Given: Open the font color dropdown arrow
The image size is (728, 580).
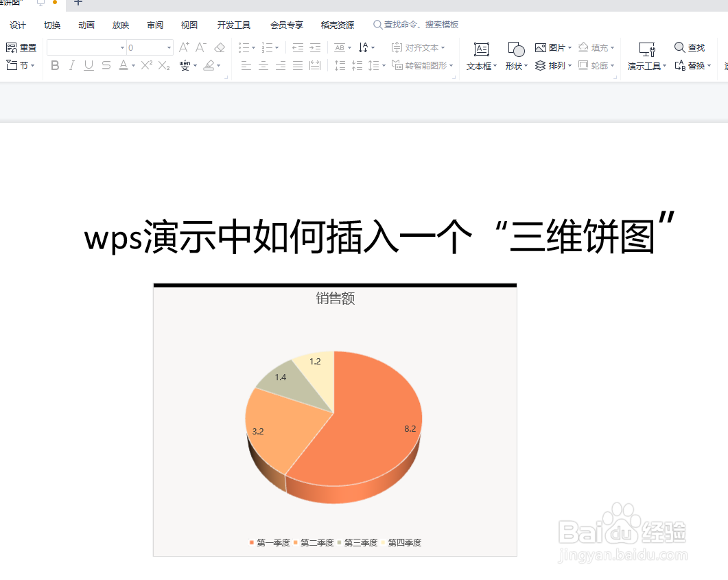Looking at the screenshot, I should pyautogui.click(x=133, y=66).
